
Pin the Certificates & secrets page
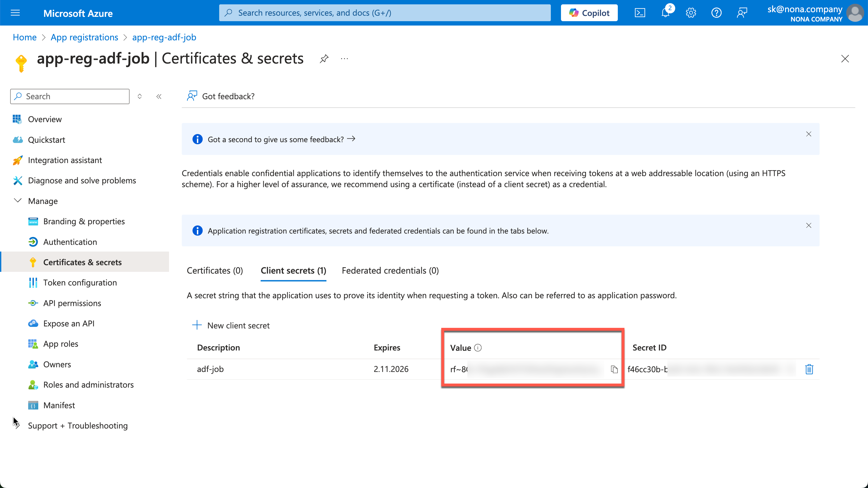324,59
